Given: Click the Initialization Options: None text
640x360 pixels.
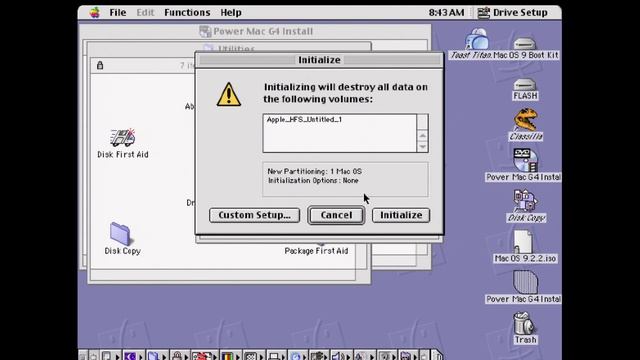Looking at the screenshot, I should [313, 180].
